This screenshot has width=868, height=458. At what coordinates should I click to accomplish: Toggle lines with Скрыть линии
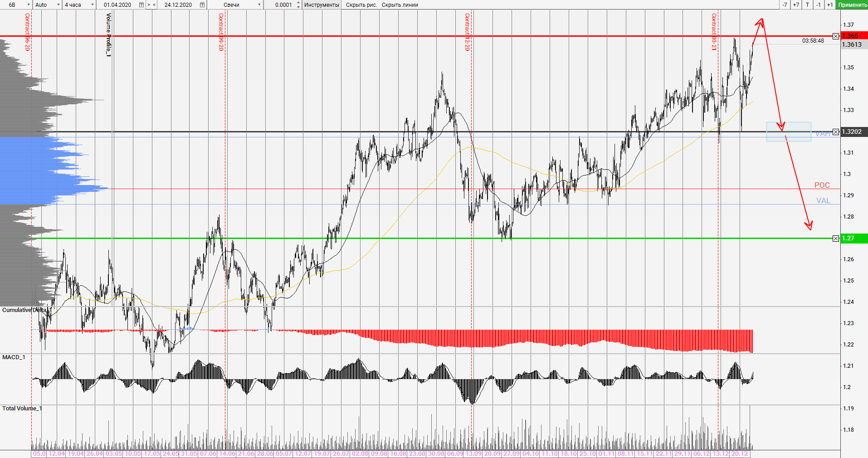400,5
